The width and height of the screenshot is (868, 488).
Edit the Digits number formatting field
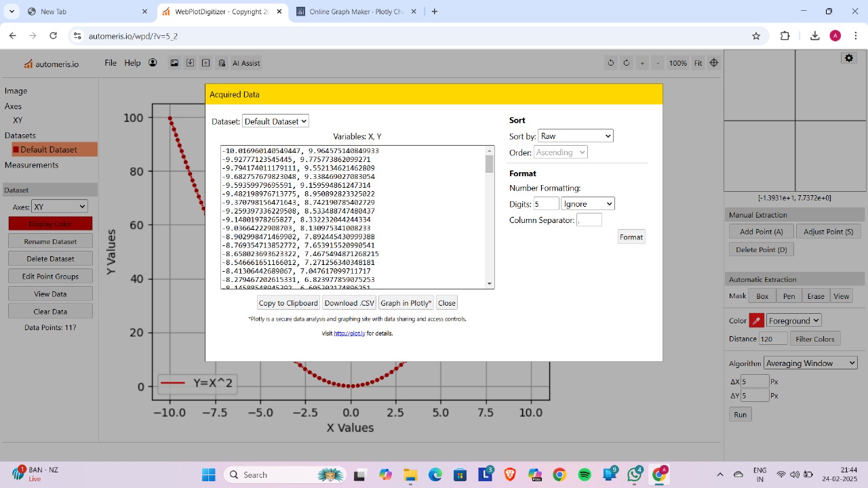(546, 203)
